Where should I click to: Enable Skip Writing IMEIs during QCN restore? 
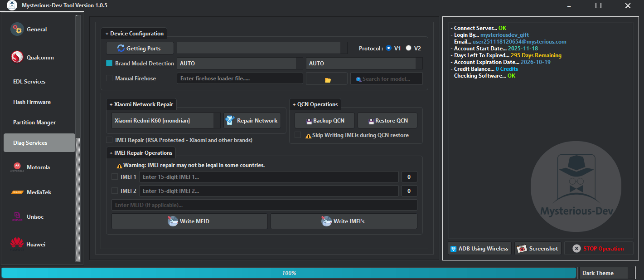[298, 135]
